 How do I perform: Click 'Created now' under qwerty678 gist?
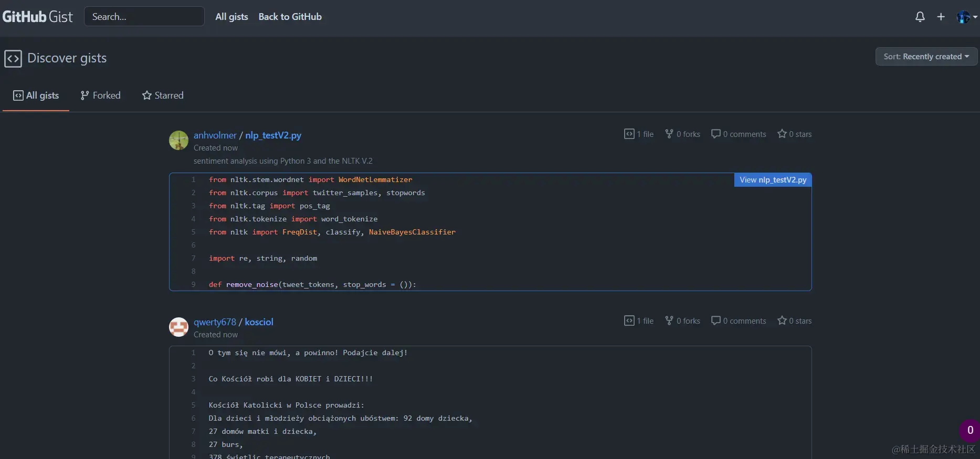[216, 335]
